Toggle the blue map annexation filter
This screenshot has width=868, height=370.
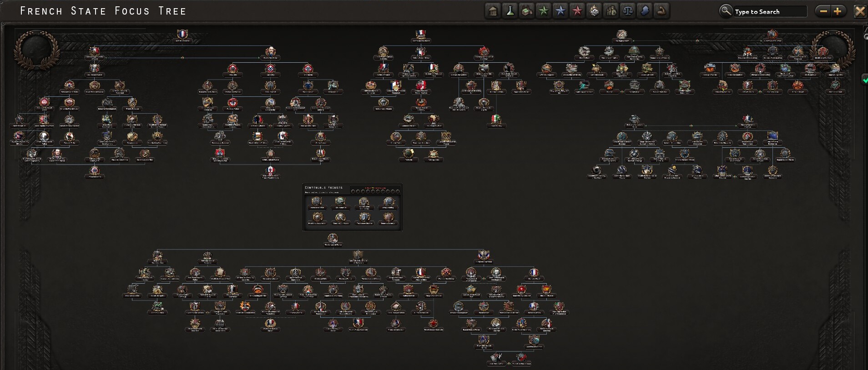pyautogui.click(x=645, y=11)
